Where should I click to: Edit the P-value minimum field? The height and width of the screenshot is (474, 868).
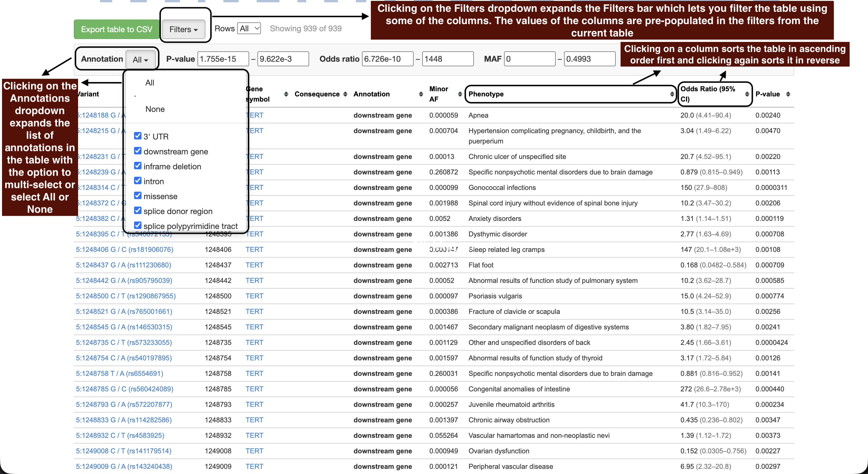(x=223, y=59)
